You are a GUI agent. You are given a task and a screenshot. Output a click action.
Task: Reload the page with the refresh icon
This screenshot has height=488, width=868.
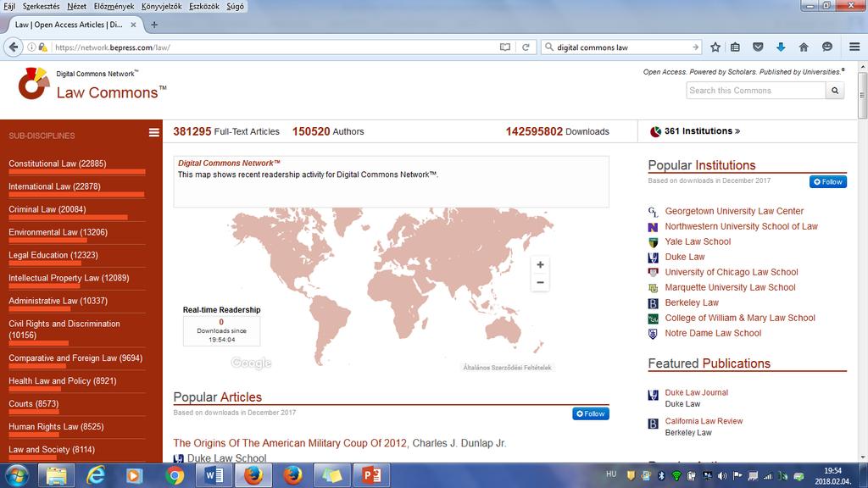click(526, 47)
